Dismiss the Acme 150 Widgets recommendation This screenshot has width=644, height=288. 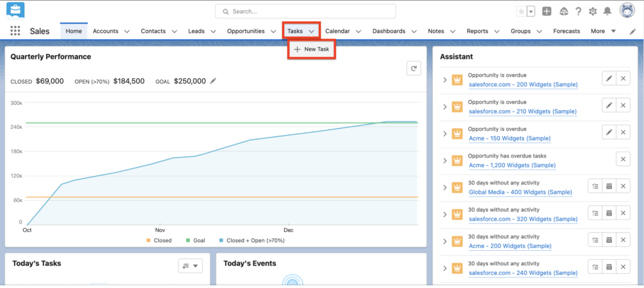623,132
